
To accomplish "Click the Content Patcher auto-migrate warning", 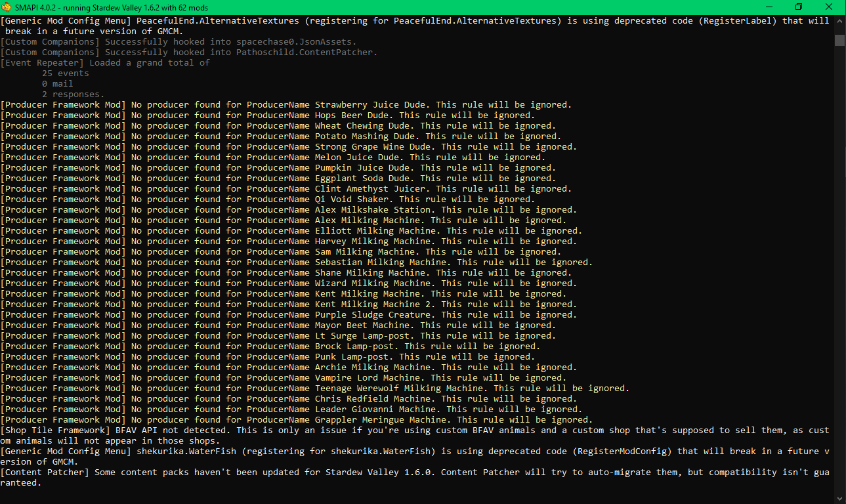I will point(415,478).
